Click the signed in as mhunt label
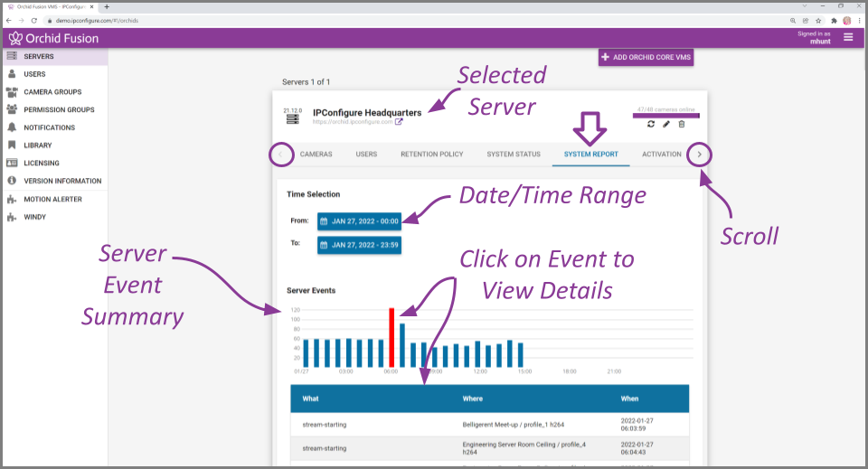Image resolution: width=868 pixels, height=469 pixels. tap(814, 38)
